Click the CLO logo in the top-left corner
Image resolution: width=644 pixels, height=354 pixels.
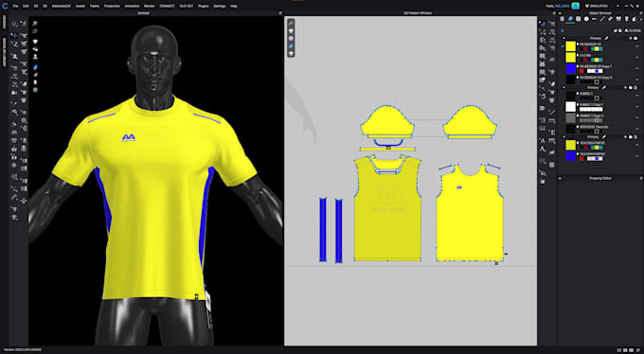pyautogui.click(x=5, y=6)
